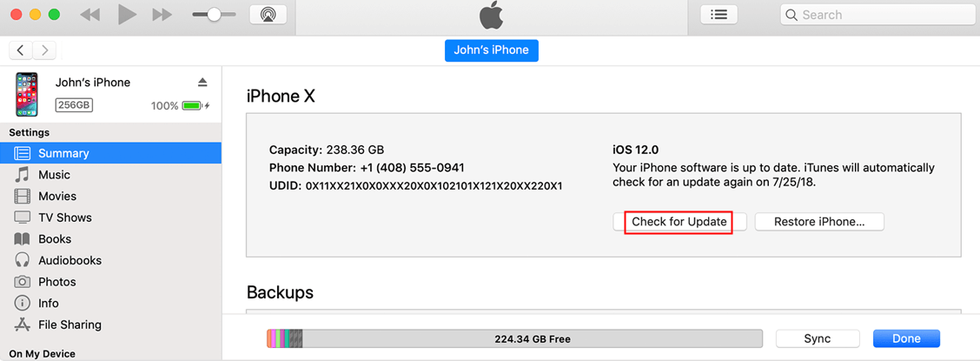Click the Play button in toolbar

(127, 15)
